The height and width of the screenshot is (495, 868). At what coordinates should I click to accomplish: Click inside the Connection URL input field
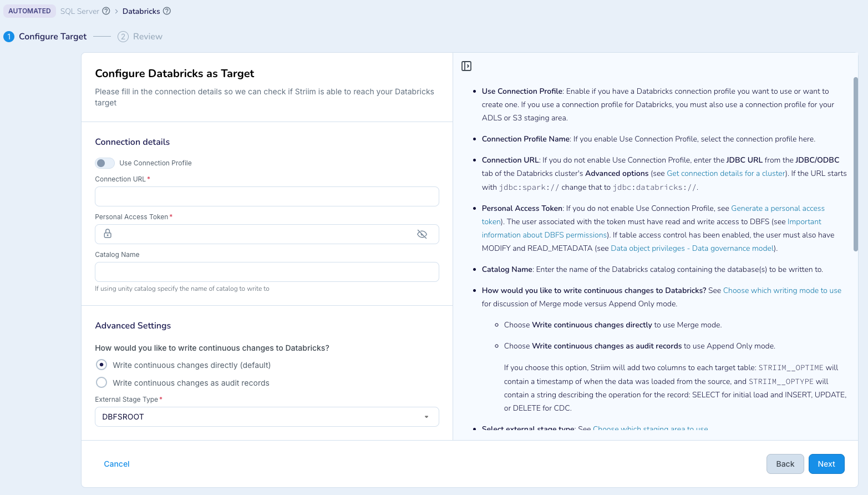tap(266, 196)
